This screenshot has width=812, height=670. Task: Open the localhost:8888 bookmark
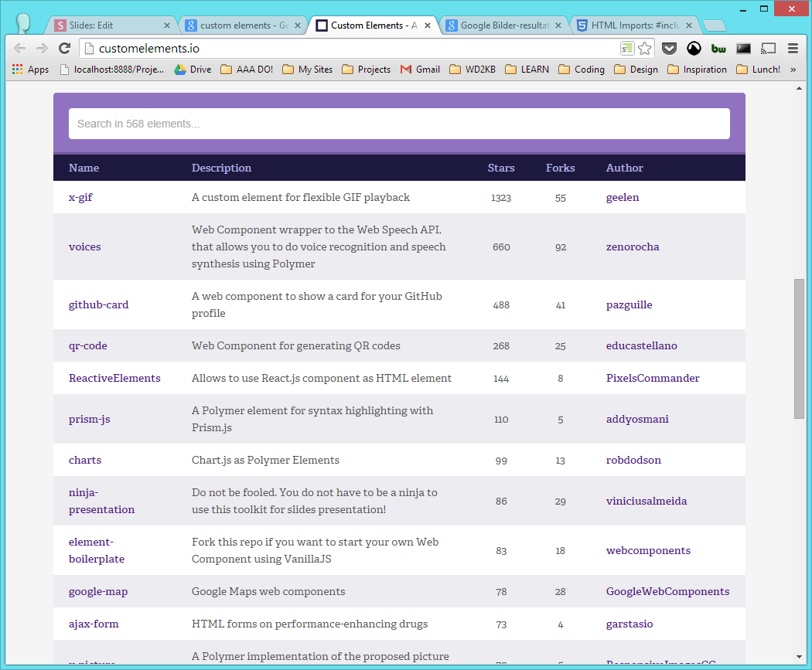coord(112,70)
